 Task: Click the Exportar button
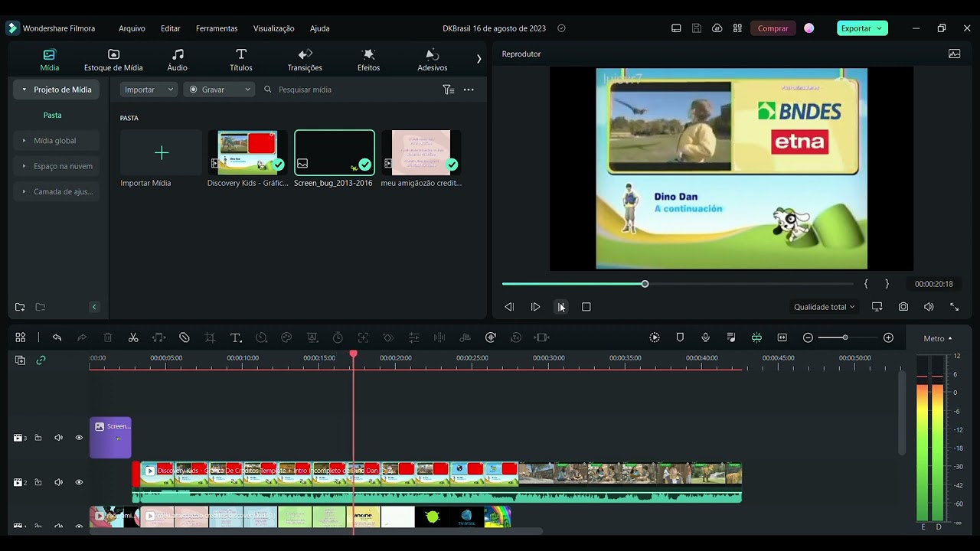pyautogui.click(x=862, y=28)
